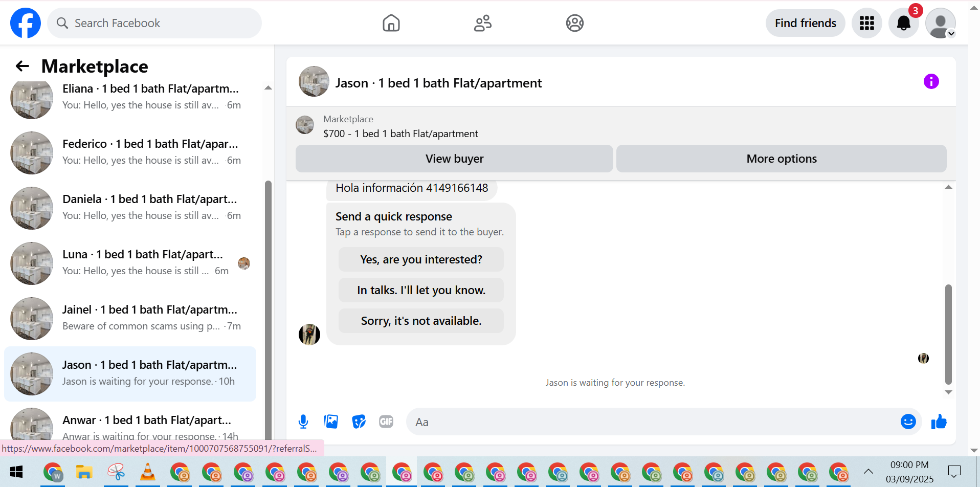This screenshot has width=980, height=487.
Task: Click the search magnifier icon
Action: (x=62, y=23)
